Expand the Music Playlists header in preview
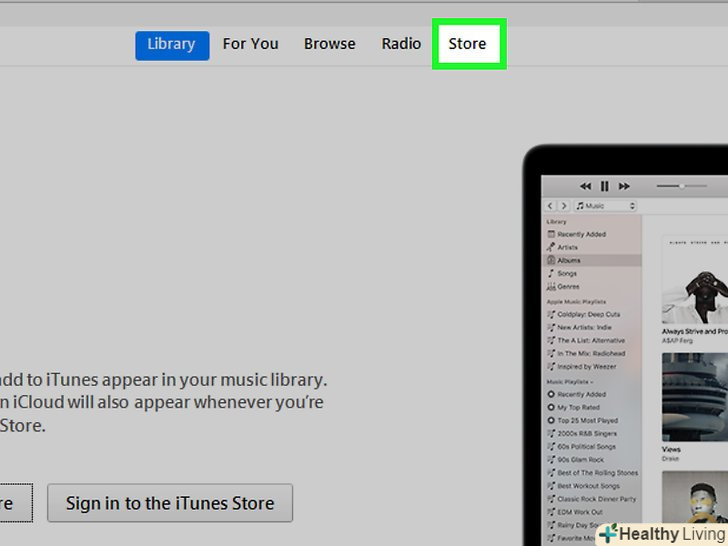This screenshot has width=728, height=546. (570, 382)
